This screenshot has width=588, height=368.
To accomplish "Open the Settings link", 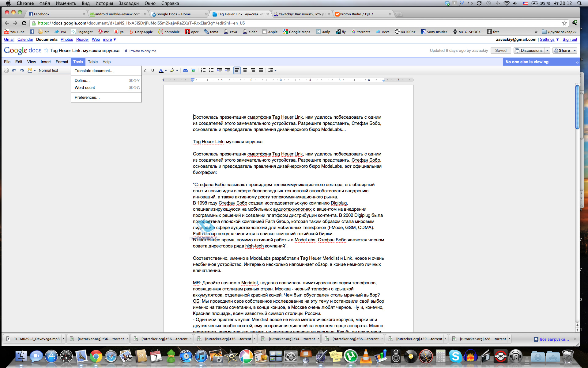I will coord(547,40).
